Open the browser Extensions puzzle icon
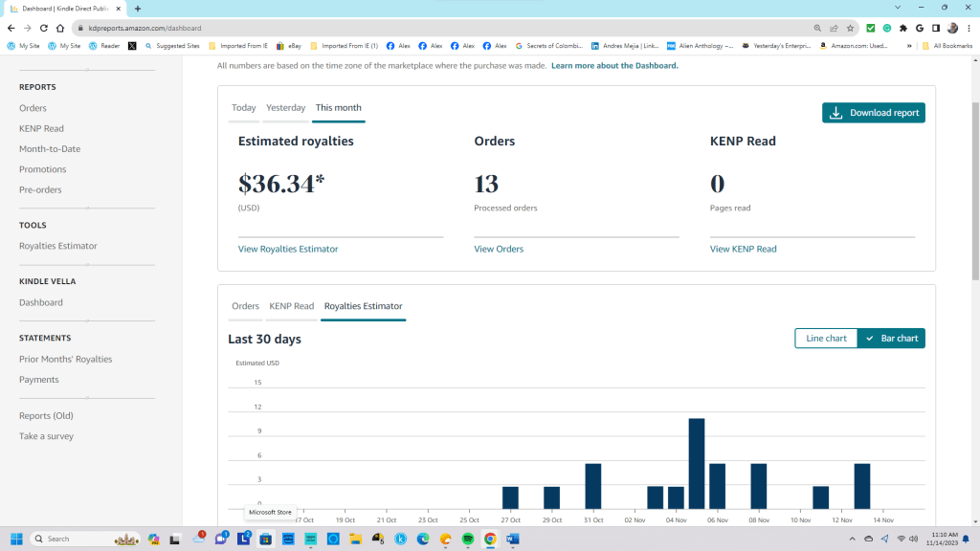Screen dimensions: 980x551 click(x=903, y=29)
